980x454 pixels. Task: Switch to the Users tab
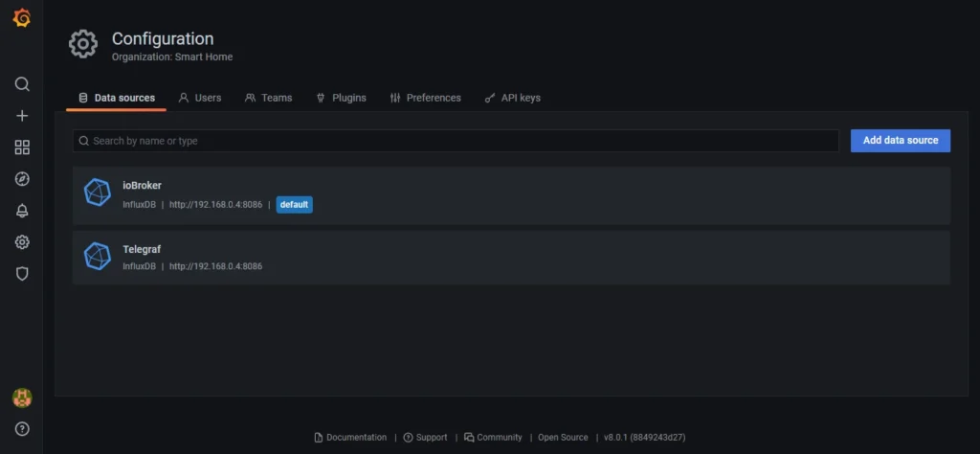pos(199,98)
